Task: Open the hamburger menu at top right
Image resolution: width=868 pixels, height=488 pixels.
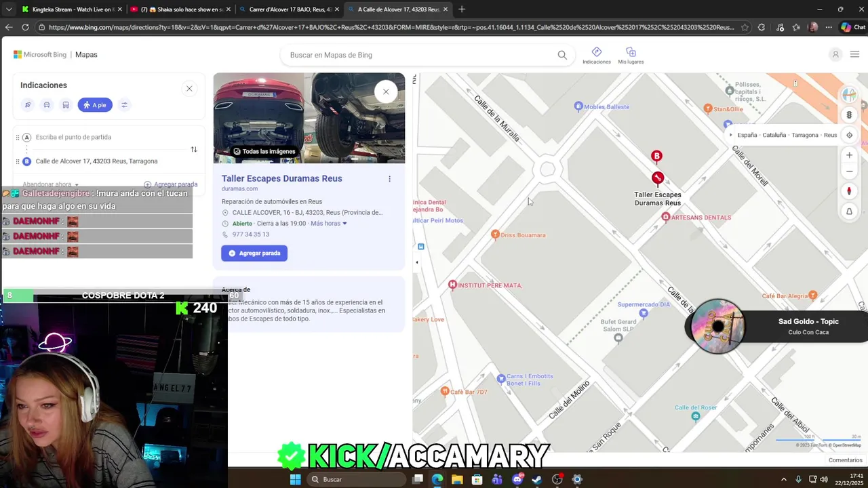Action: coord(854,54)
